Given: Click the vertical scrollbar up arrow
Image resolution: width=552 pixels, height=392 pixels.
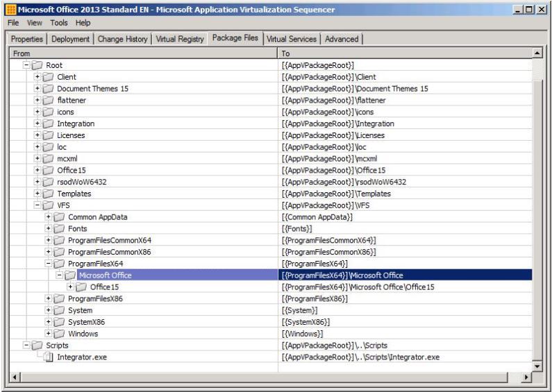Looking at the screenshot, I should pos(537,53).
